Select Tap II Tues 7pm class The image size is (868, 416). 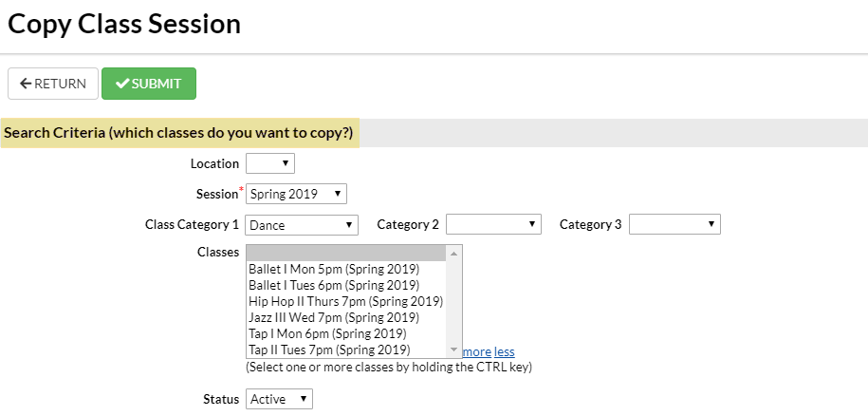(329, 350)
